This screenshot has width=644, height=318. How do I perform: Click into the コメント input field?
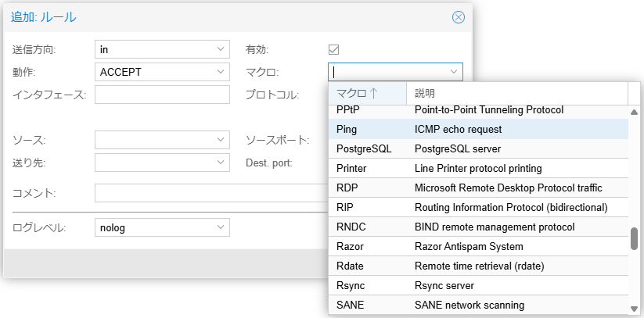click(x=212, y=193)
